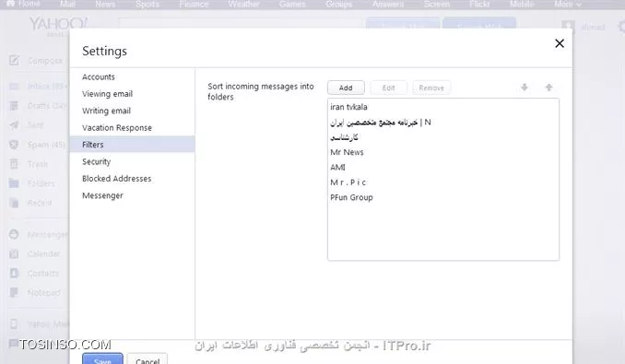Save the settings changes
This screenshot has height=364, width=625.
click(x=102, y=358)
